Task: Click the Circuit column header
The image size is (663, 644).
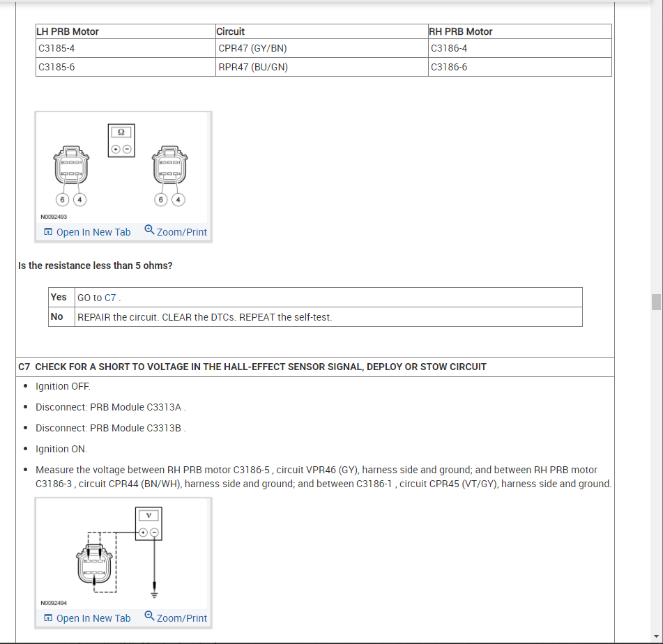Action: tap(322, 32)
